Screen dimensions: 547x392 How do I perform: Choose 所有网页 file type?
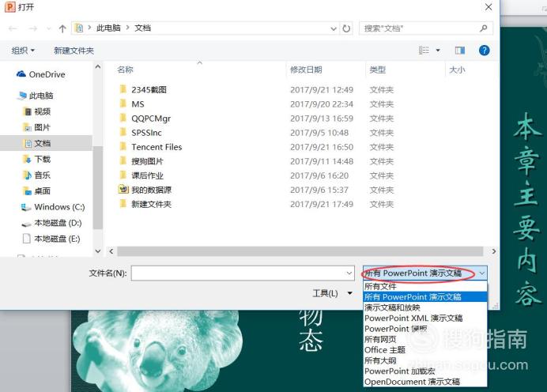[x=425, y=339]
